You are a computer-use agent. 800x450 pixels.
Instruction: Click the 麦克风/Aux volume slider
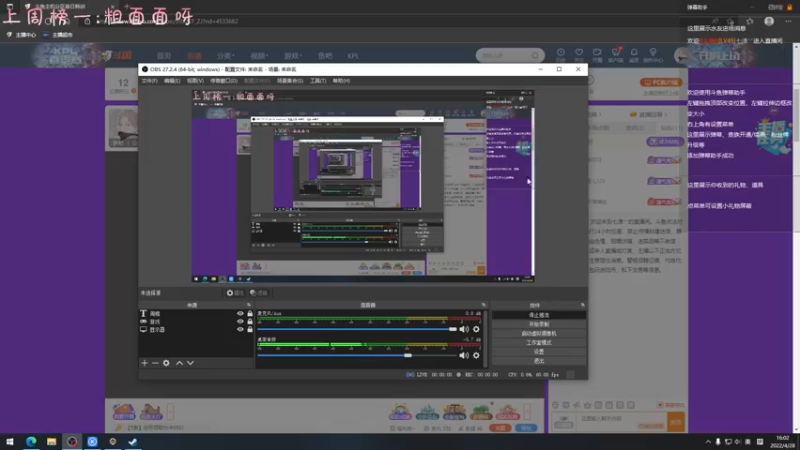tap(357, 329)
